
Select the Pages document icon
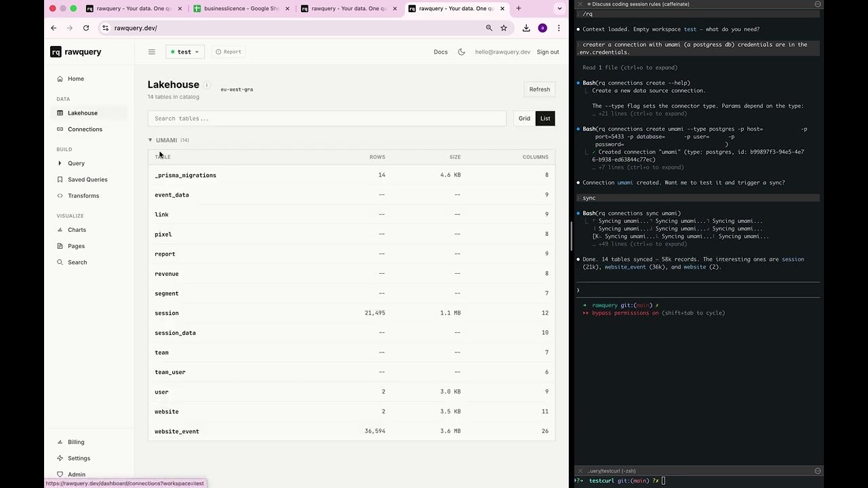(x=60, y=245)
